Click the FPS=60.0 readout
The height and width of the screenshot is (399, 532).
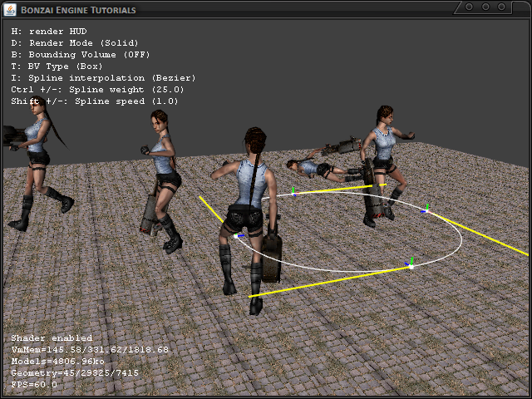[34, 385]
